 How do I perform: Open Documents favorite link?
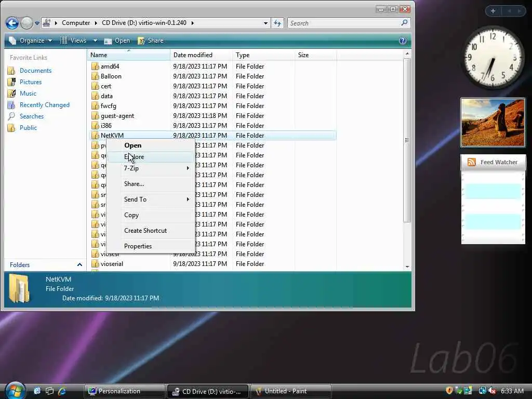[35, 71]
